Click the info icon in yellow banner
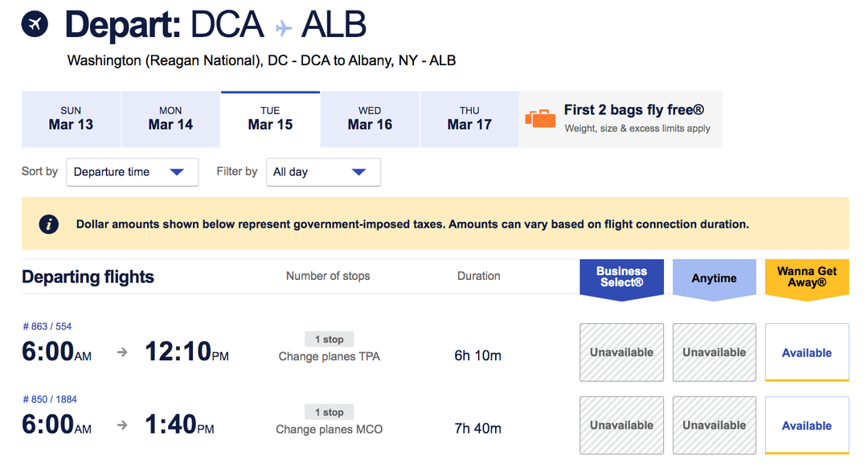The width and height of the screenshot is (868, 468). coord(49,224)
